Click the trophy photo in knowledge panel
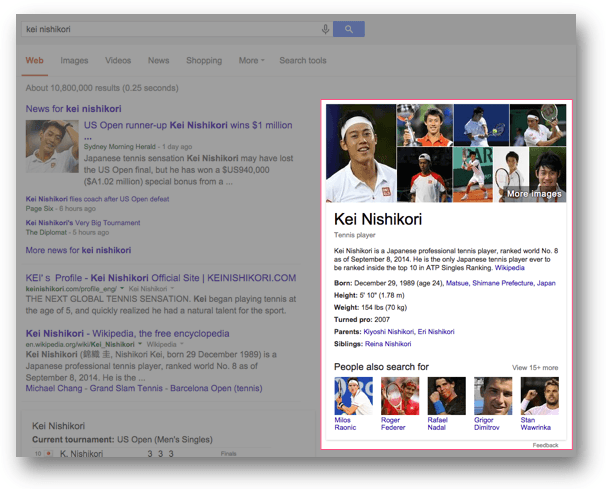This screenshot has width=606, height=489. [425, 125]
